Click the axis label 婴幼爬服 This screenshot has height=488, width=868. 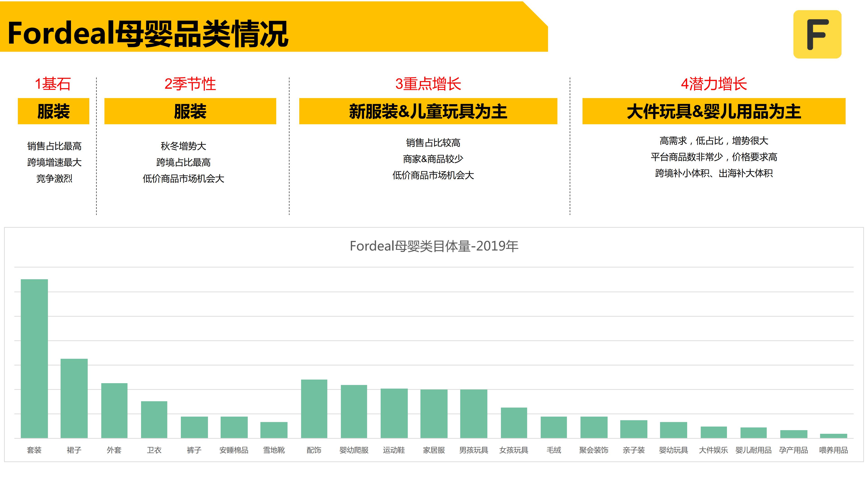[354, 450]
